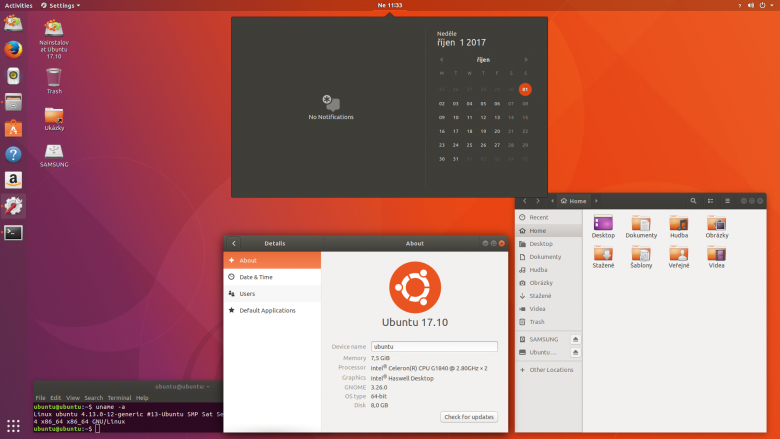Open the Videa folder in Files
Image resolution: width=780 pixels, height=439 pixels.
point(716,257)
